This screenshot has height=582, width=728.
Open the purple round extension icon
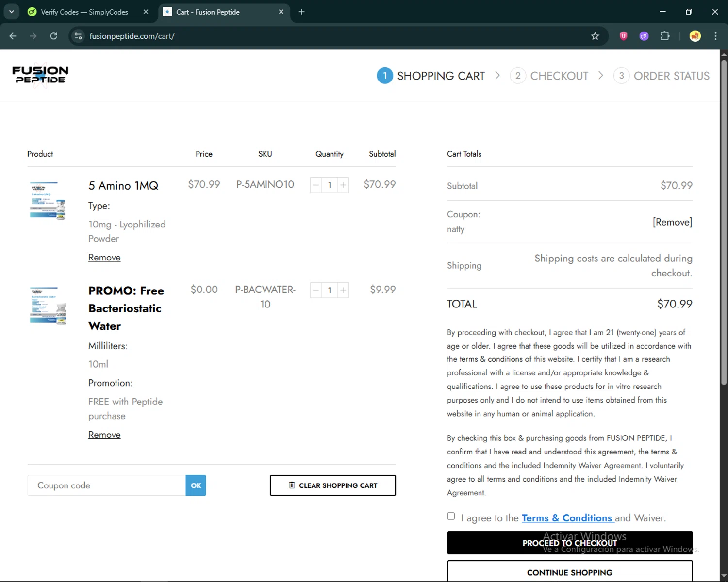pos(644,36)
